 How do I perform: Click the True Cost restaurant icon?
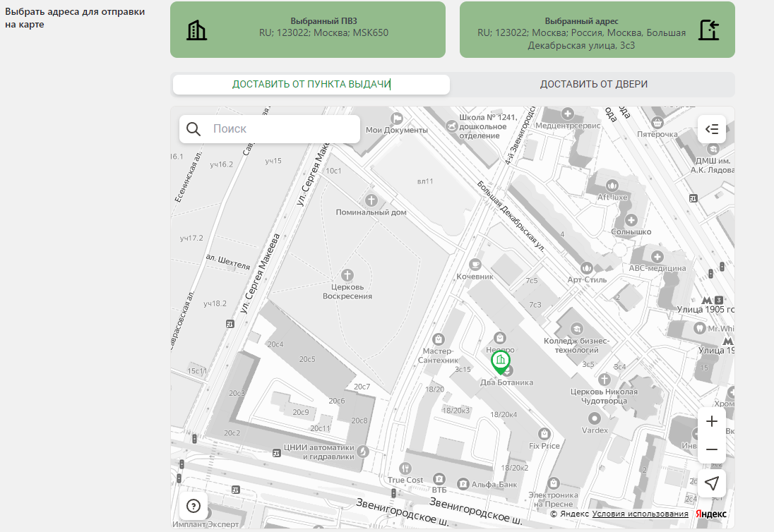tap(405, 468)
